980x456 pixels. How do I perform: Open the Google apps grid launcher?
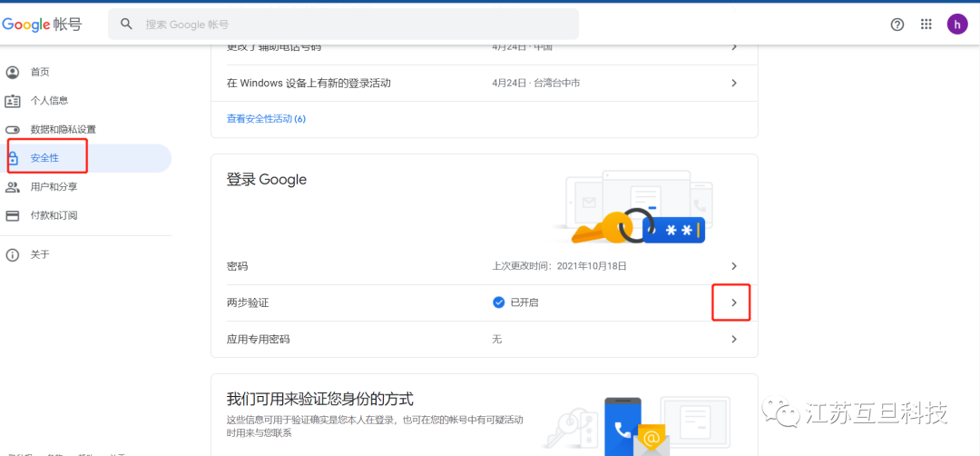pos(926,25)
